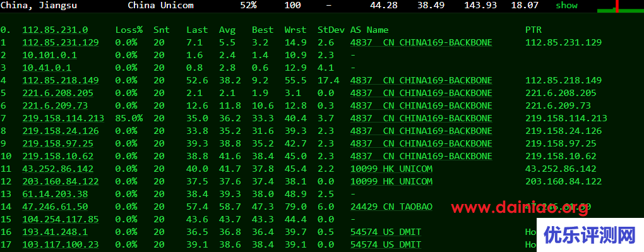Viewport: 644px width, 252px height.
Task: Open CHINA169-BACKBONE AS link on hop 4
Action: tap(421, 81)
